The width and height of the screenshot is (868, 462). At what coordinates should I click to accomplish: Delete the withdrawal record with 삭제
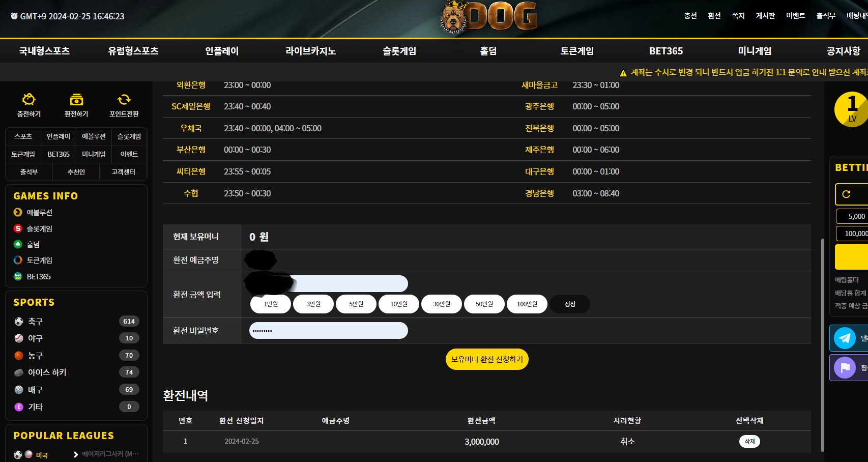click(749, 441)
